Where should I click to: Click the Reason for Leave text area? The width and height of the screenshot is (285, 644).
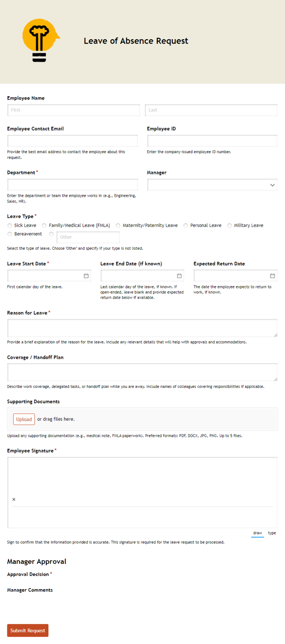tap(142, 328)
